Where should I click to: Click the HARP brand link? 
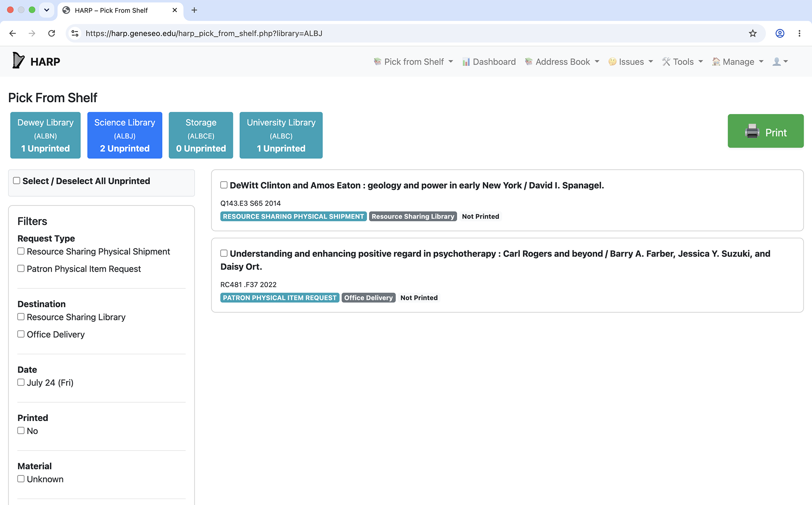(x=36, y=61)
